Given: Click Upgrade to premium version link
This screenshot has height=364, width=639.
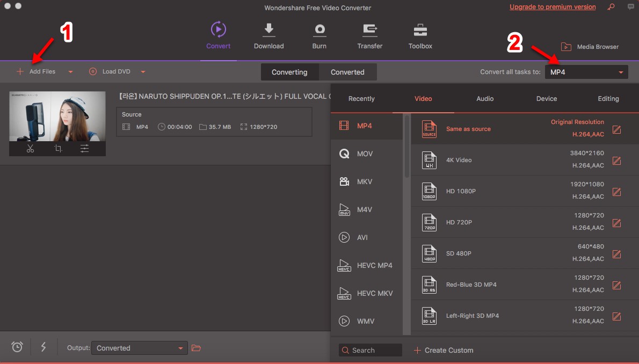Looking at the screenshot, I should click(x=553, y=7).
